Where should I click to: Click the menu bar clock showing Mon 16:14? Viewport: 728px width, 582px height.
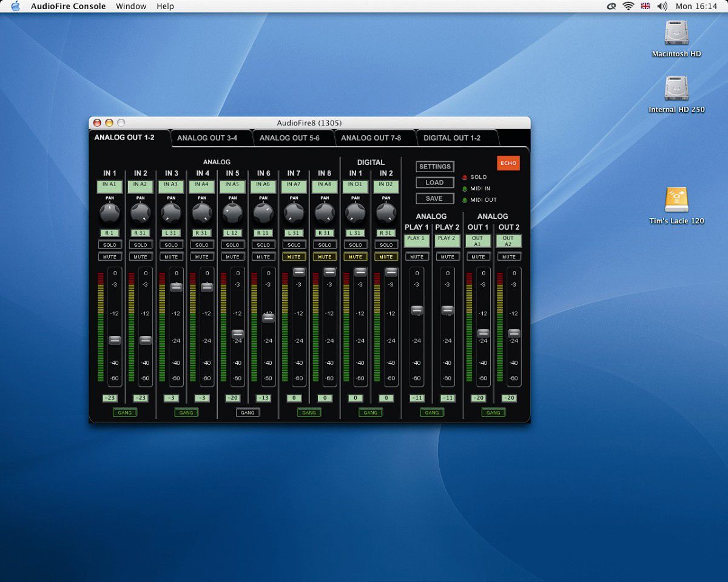(696, 6)
